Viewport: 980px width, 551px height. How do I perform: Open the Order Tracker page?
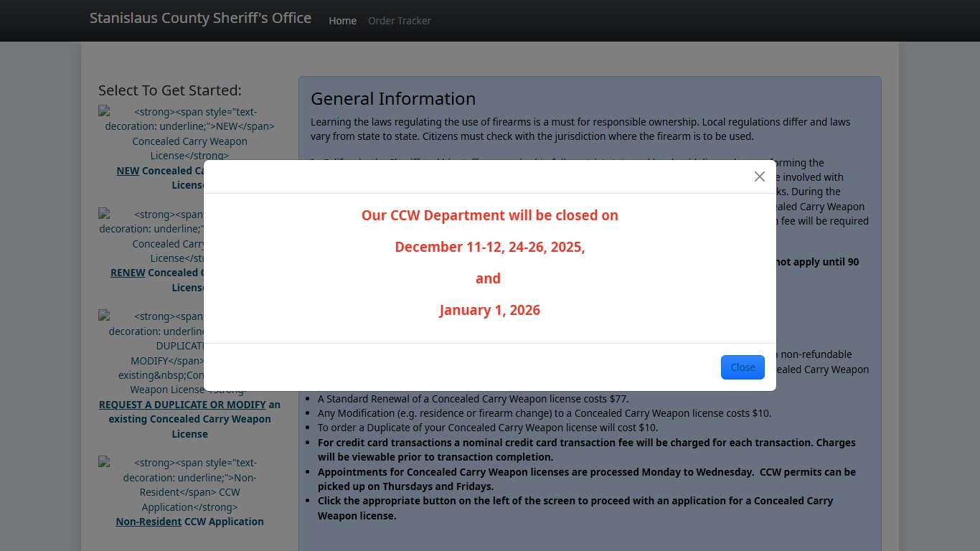(x=399, y=21)
